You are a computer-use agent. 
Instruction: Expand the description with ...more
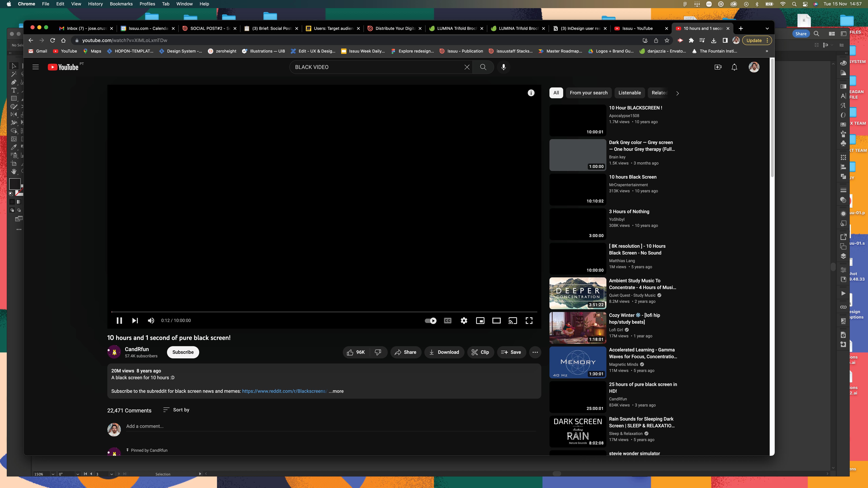point(336,391)
